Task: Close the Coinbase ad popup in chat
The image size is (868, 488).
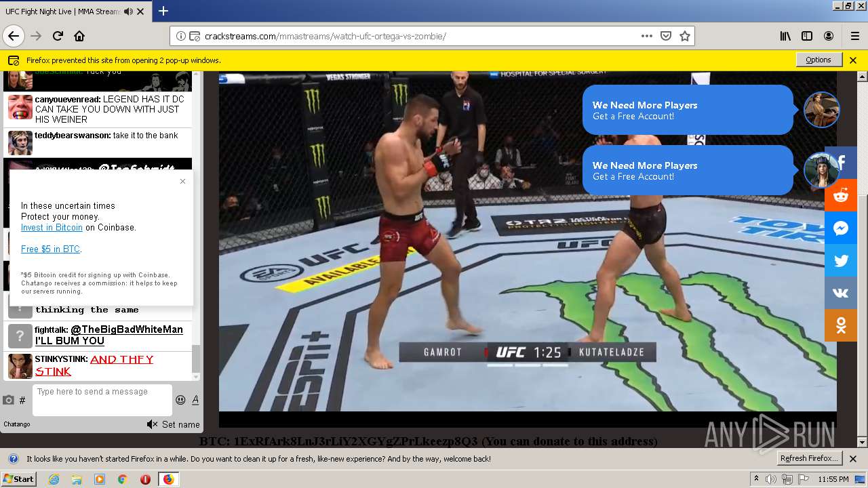Action: point(182,181)
